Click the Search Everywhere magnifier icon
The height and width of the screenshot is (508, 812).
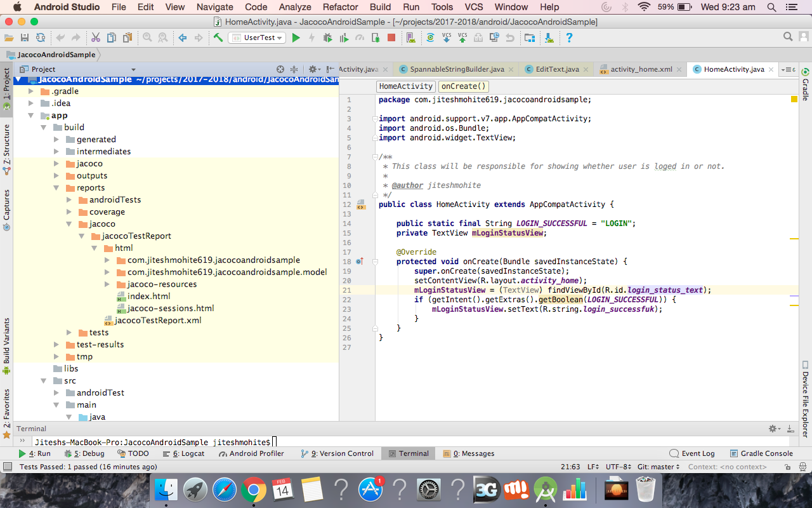pos(788,37)
